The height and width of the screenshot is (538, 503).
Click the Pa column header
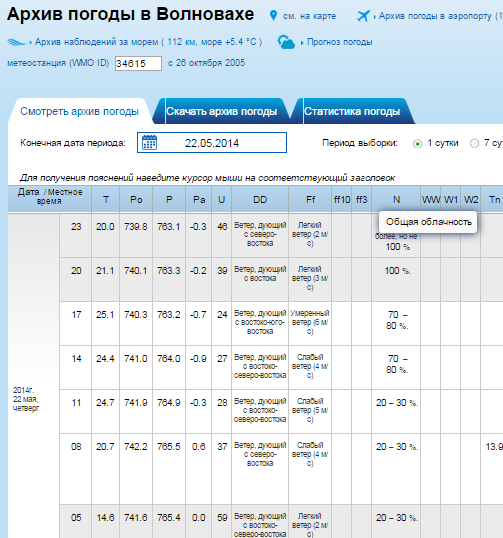199,199
